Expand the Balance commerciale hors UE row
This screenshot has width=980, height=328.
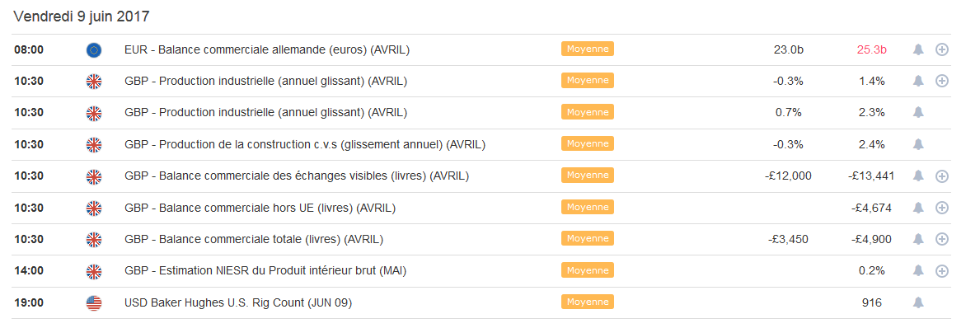click(942, 208)
